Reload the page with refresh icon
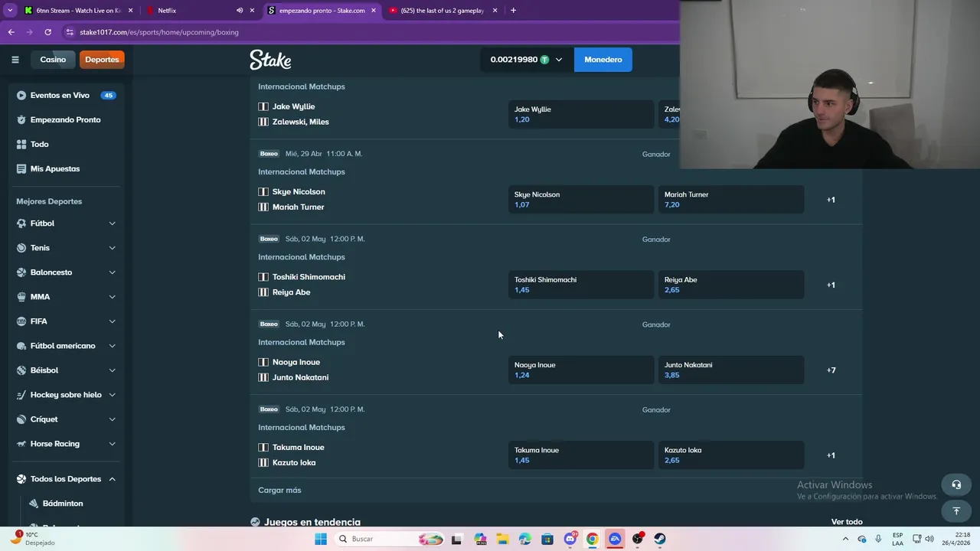This screenshot has height=551, width=980. click(47, 32)
